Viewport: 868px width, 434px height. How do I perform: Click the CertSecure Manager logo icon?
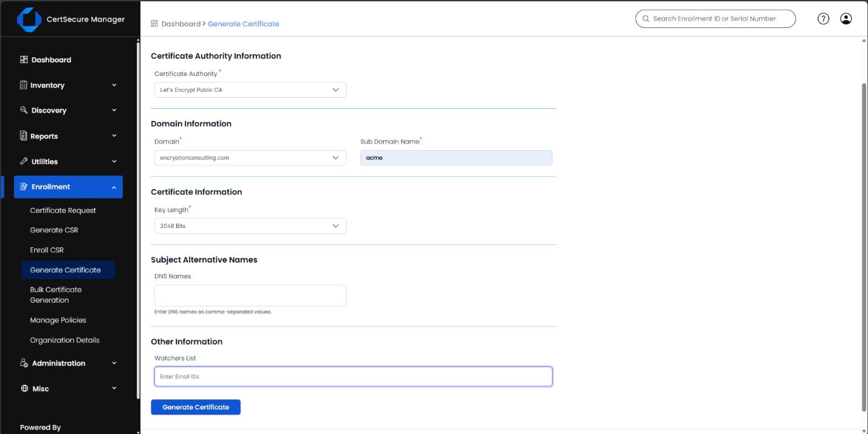[x=29, y=19]
